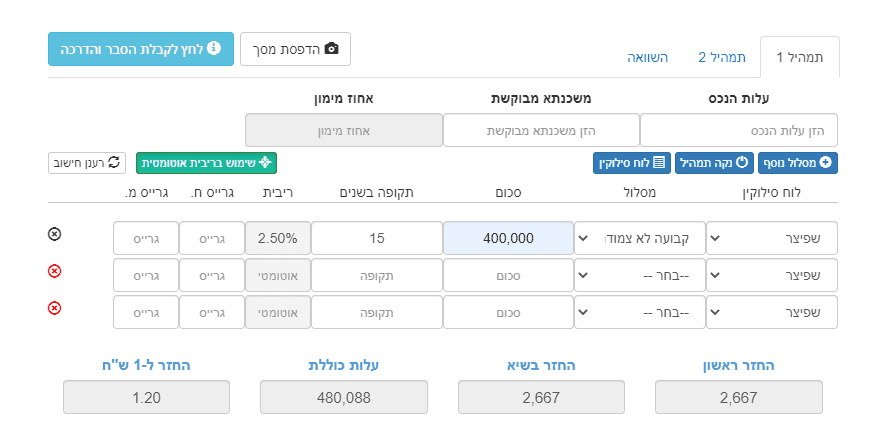The width and height of the screenshot is (871, 430).
Task: Click the first row amount field showing 400,000
Action: tap(508, 239)
